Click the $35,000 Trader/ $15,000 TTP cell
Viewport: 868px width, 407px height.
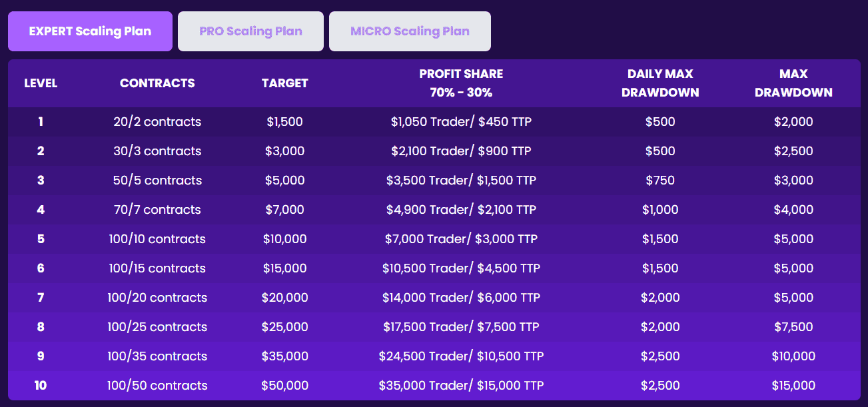(x=461, y=386)
